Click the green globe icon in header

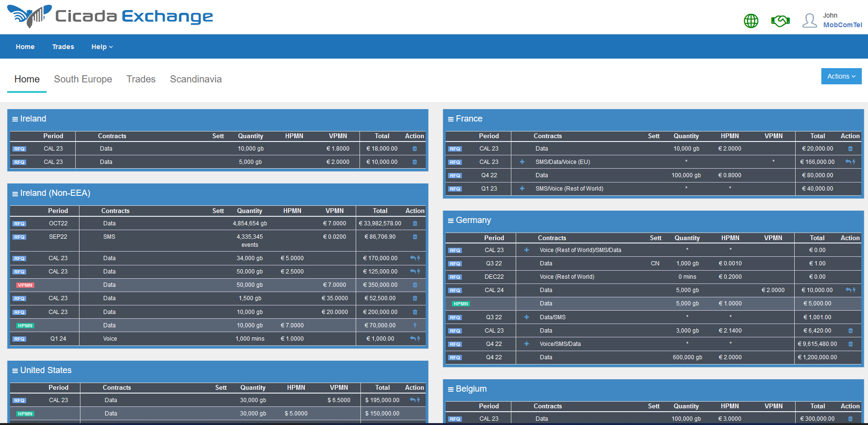751,21
